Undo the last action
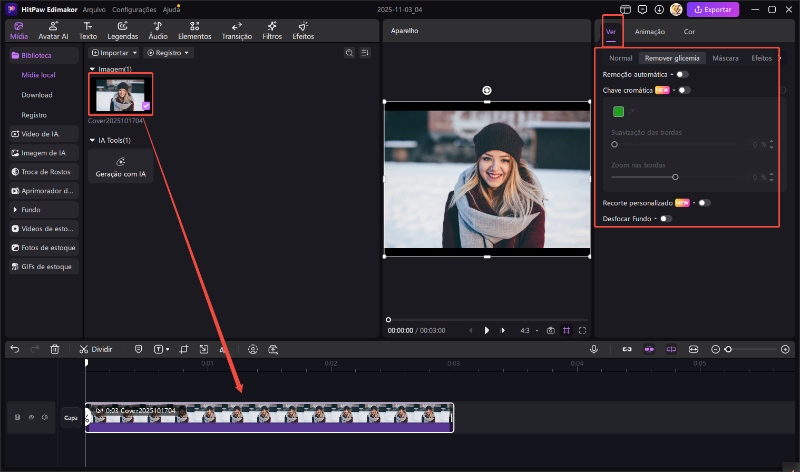Image resolution: width=800 pixels, height=472 pixels. pyautogui.click(x=15, y=349)
